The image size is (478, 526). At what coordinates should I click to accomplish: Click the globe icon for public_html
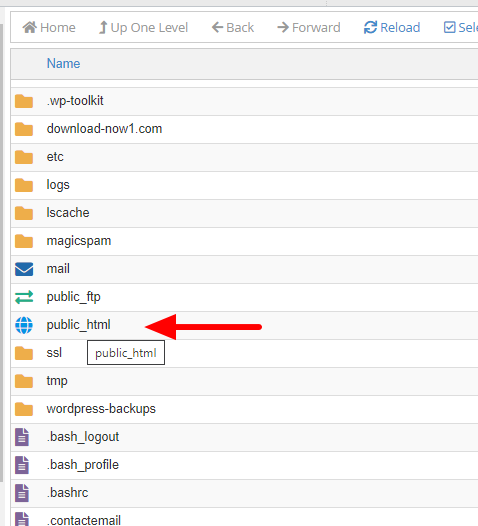(24, 325)
